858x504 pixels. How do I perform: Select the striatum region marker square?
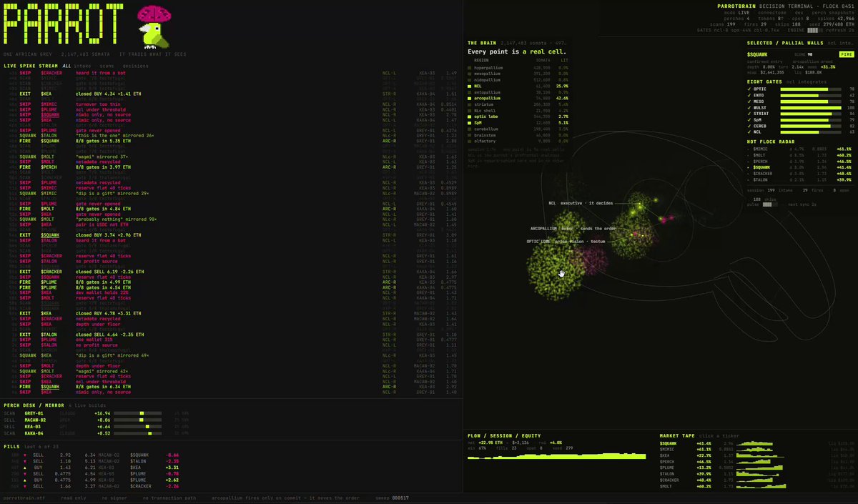[469, 104]
